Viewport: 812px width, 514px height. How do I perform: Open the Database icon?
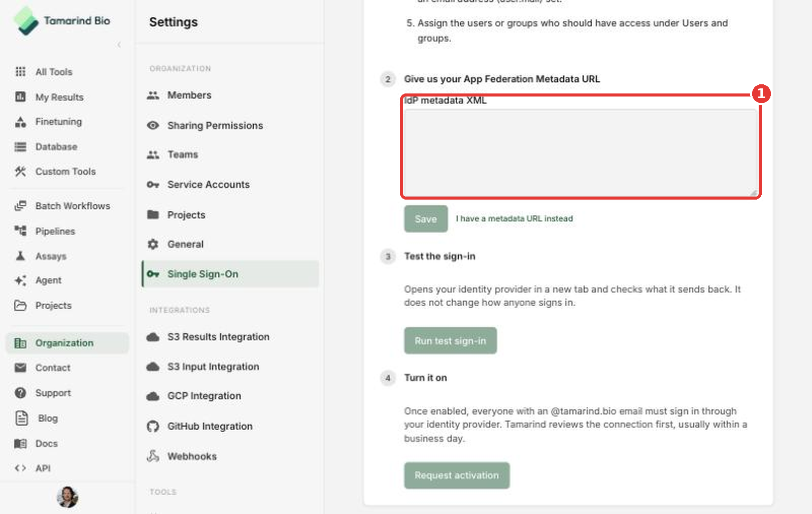tap(20, 147)
